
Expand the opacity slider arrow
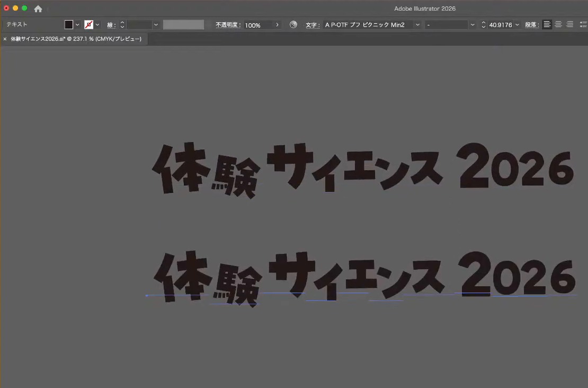coord(278,25)
